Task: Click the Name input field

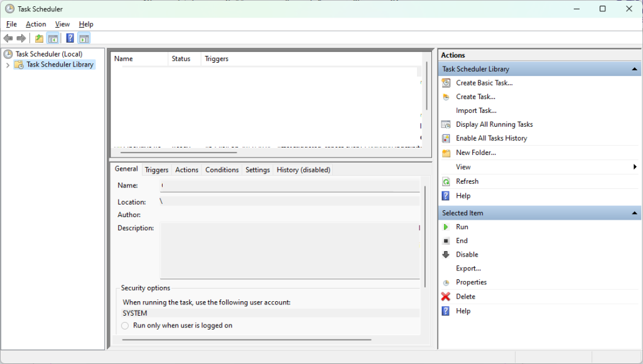Action: 290,186
